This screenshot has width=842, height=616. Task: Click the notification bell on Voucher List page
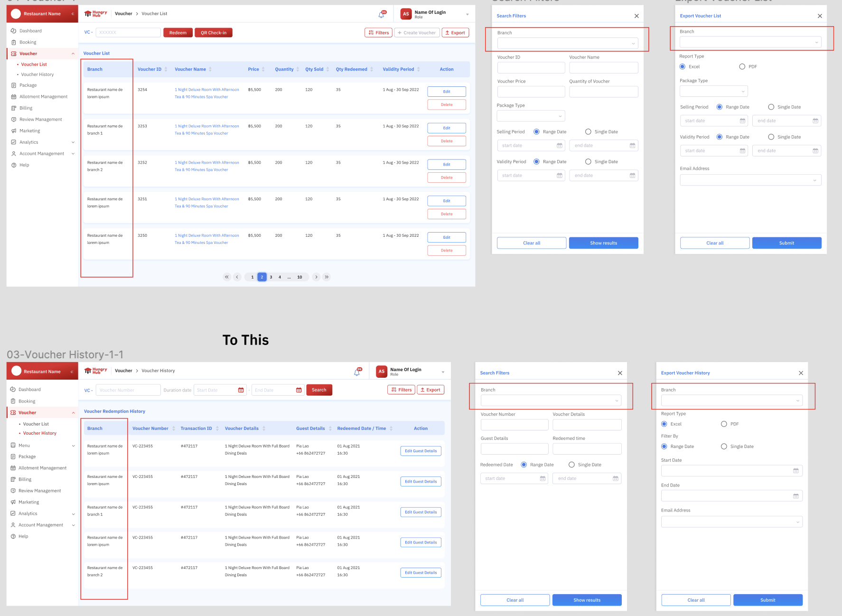pyautogui.click(x=381, y=15)
